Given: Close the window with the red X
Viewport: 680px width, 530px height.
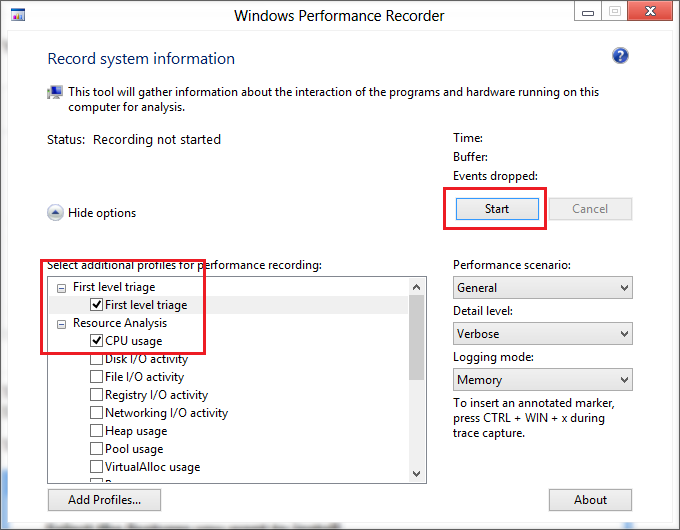Looking at the screenshot, I should (x=650, y=11).
